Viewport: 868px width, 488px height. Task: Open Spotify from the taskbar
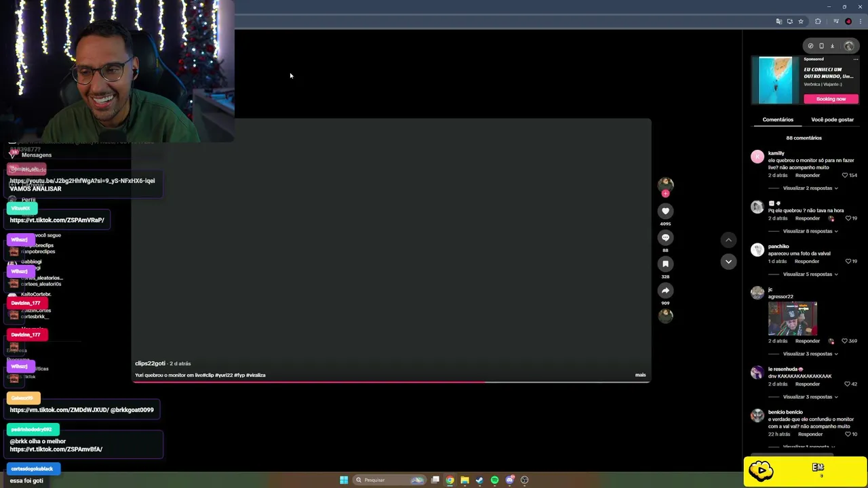pos(494,480)
